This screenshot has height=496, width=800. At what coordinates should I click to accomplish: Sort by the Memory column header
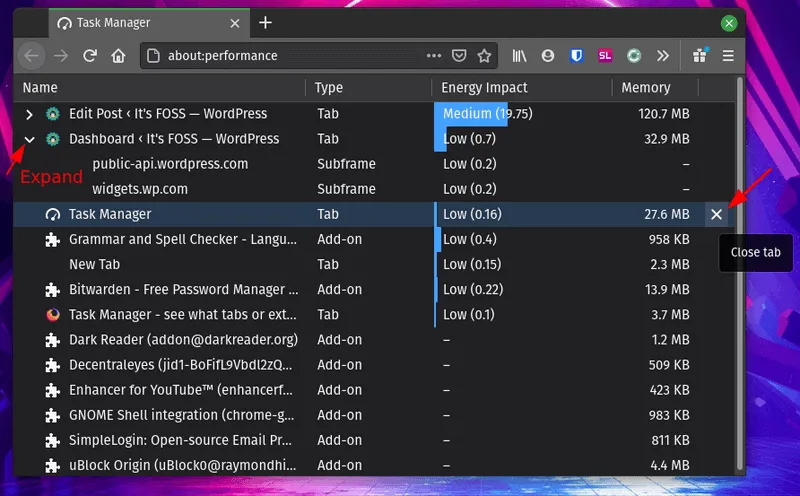coord(645,88)
